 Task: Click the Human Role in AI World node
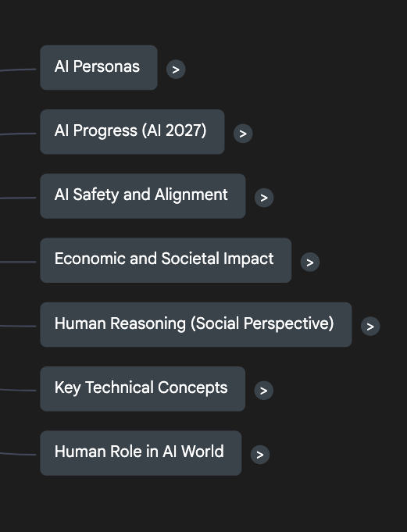click(141, 453)
